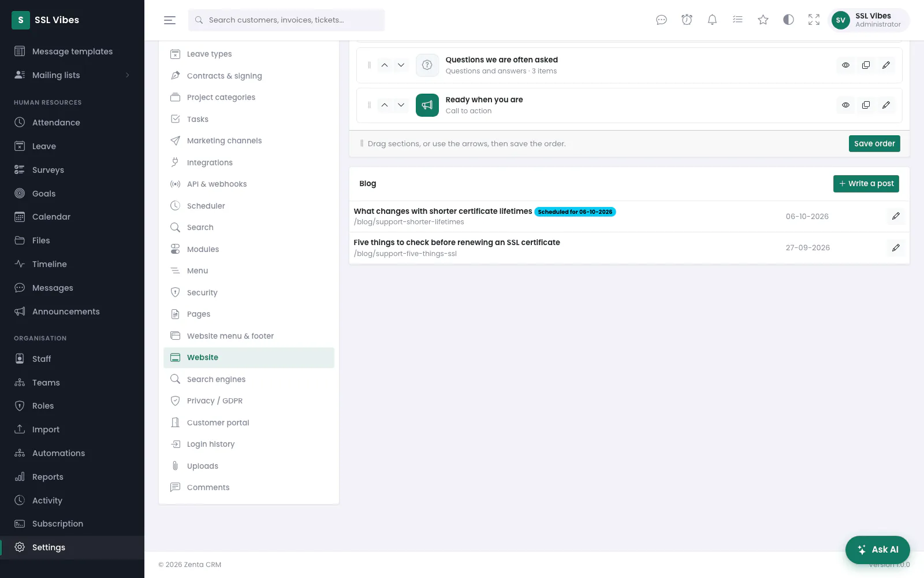Screen dimensions: 924x578
Task: Move 'Questions we are often asked' up
Action: click(385, 65)
